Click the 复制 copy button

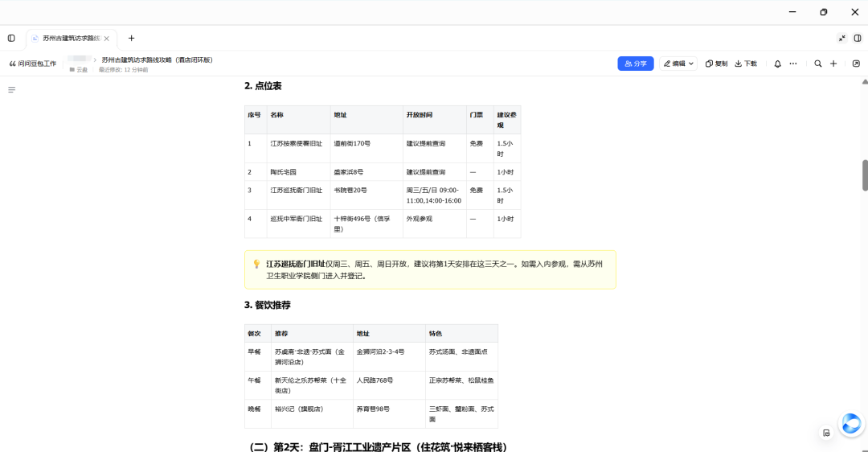coord(716,64)
